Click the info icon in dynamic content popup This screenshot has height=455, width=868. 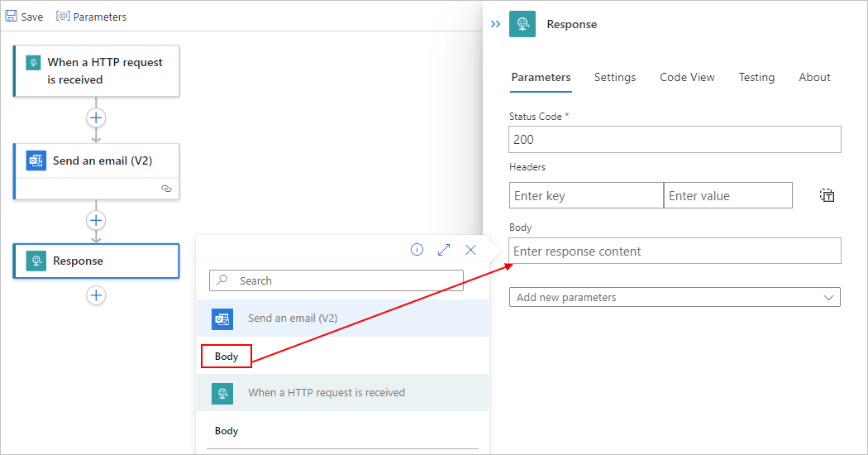click(417, 249)
